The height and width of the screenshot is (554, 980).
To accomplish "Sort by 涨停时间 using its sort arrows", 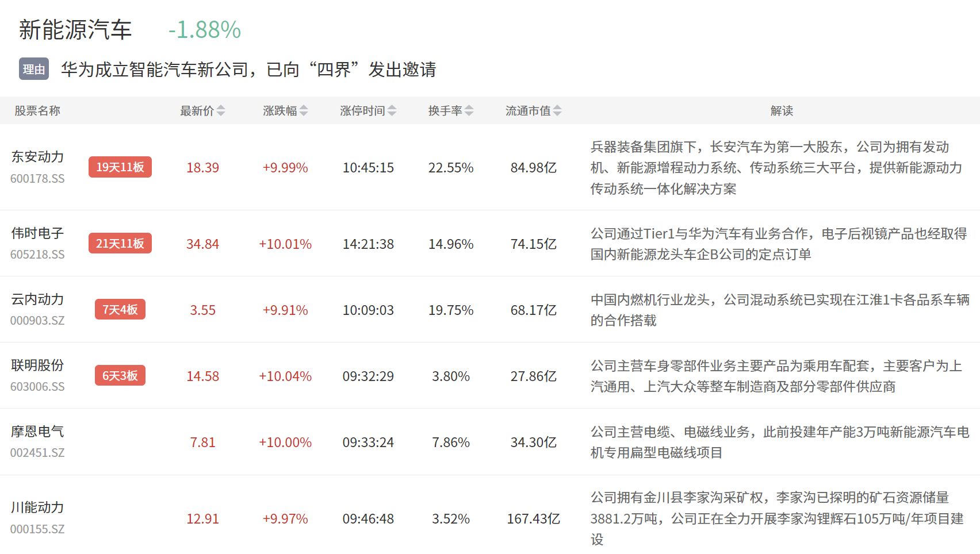I will click(392, 111).
